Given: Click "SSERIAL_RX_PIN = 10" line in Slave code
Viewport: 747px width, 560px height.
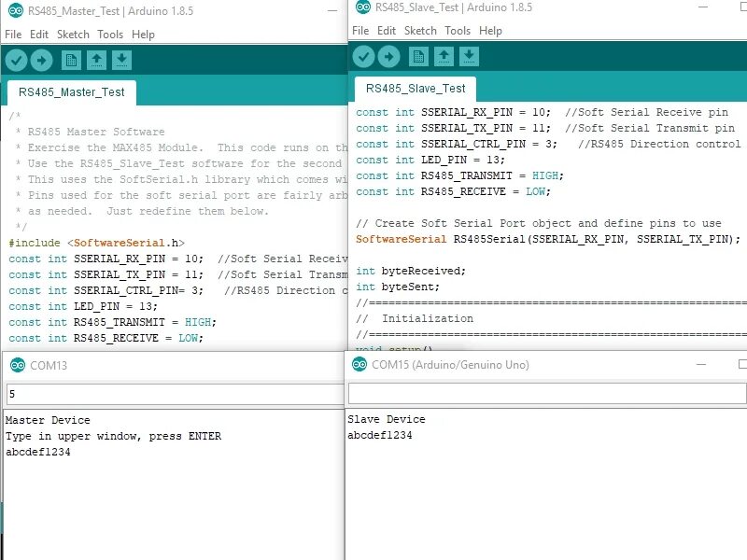Looking at the screenshot, I should 543,112.
